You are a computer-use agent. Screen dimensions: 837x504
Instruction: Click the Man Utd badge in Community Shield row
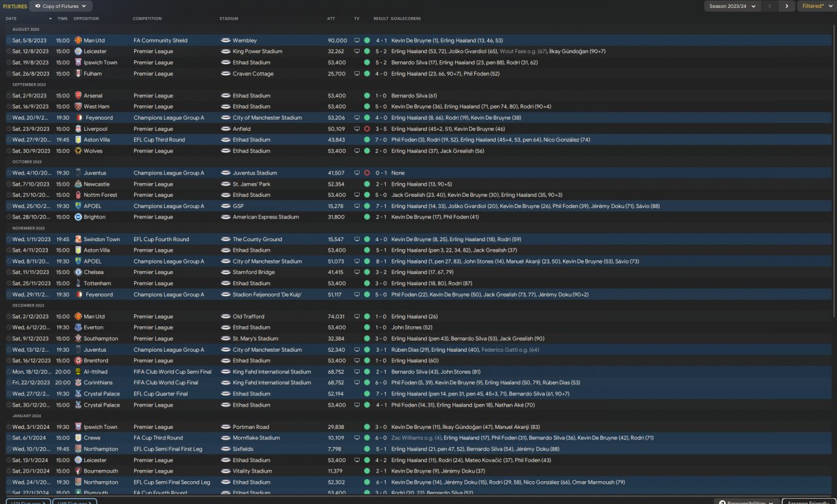click(x=78, y=41)
